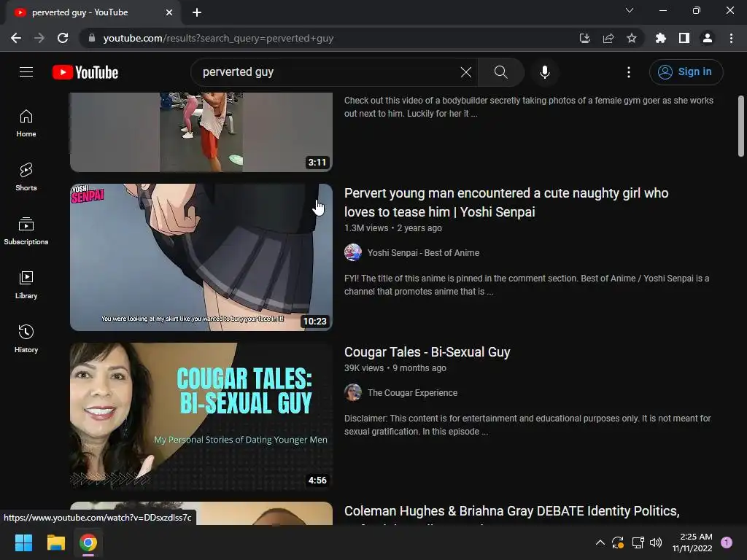Open update sync icon in tray
The width and height of the screenshot is (747, 560).
coord(618,542)
